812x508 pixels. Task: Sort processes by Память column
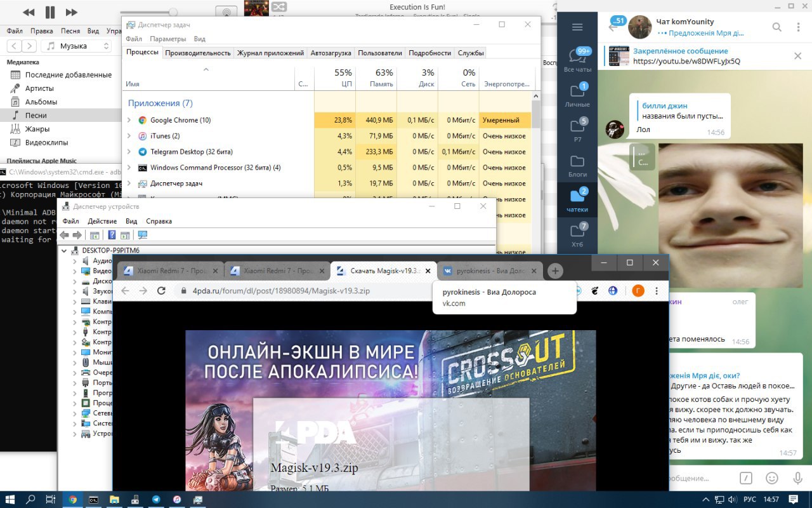coord(376,77)
